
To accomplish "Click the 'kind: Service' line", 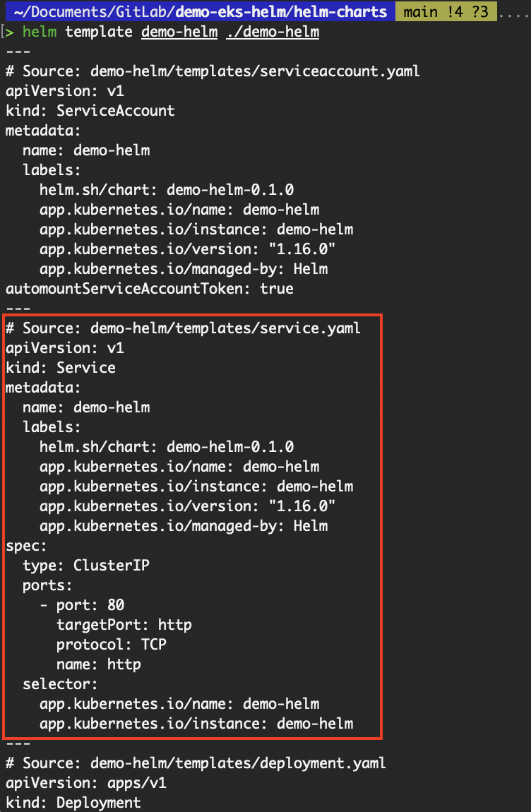I will (x=61, y=368).
